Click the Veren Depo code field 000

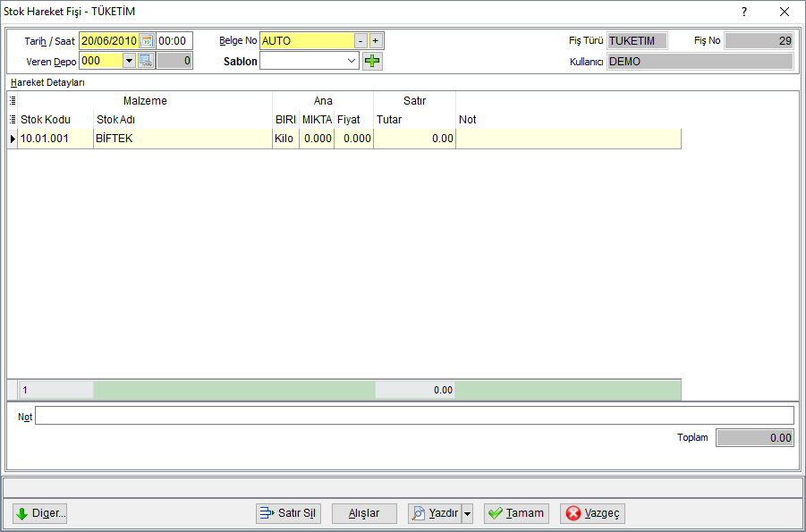pos(101,61)
